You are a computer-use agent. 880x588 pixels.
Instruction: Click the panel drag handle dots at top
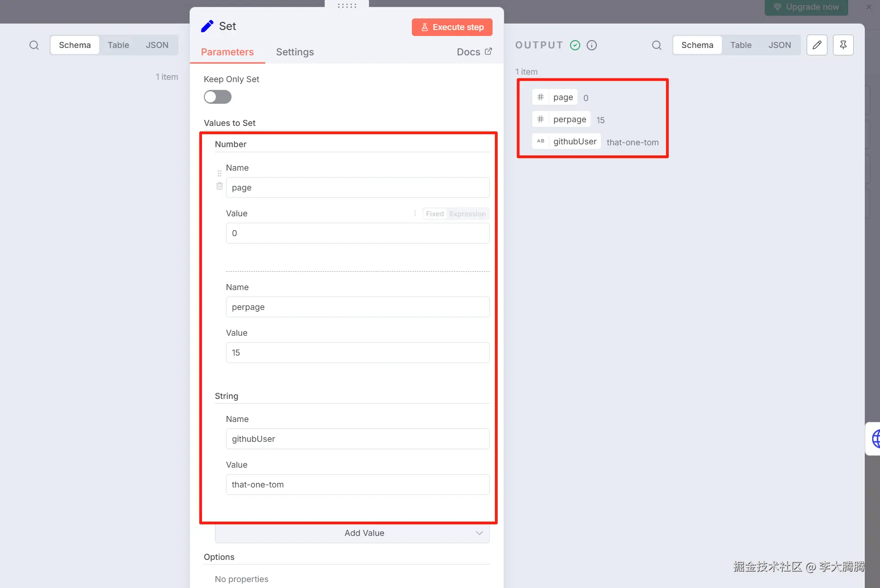(x=347, y=6)
